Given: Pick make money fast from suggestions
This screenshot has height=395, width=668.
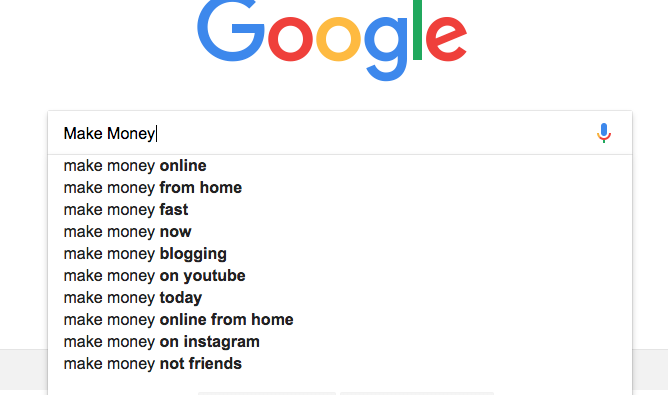Looking at the screenshot, I should tap(340, 210).
